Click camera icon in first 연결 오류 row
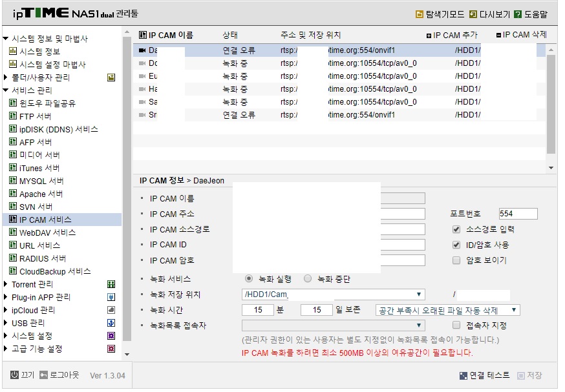The height and width of the screenshot is (392, 565). 142,50
